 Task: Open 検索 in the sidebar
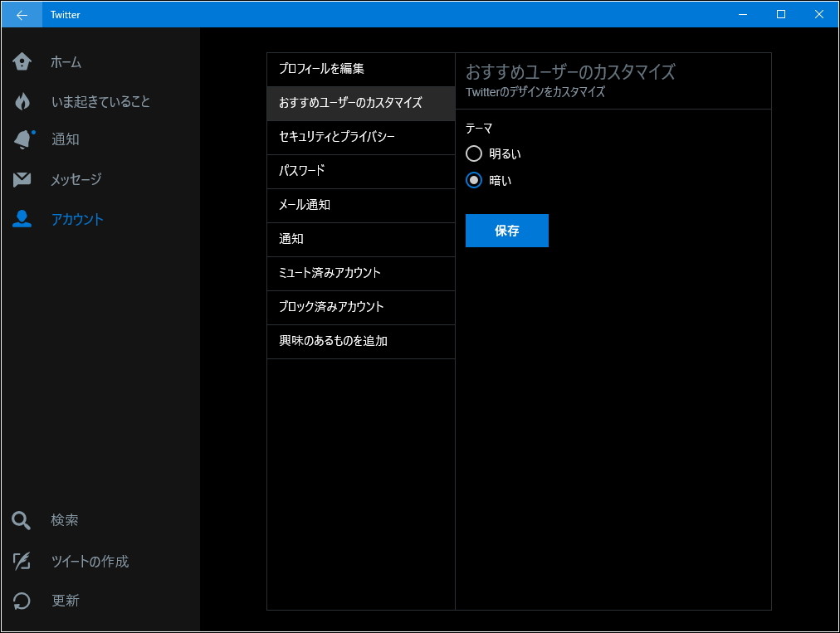pyautogui.click(x=65, y=520)
